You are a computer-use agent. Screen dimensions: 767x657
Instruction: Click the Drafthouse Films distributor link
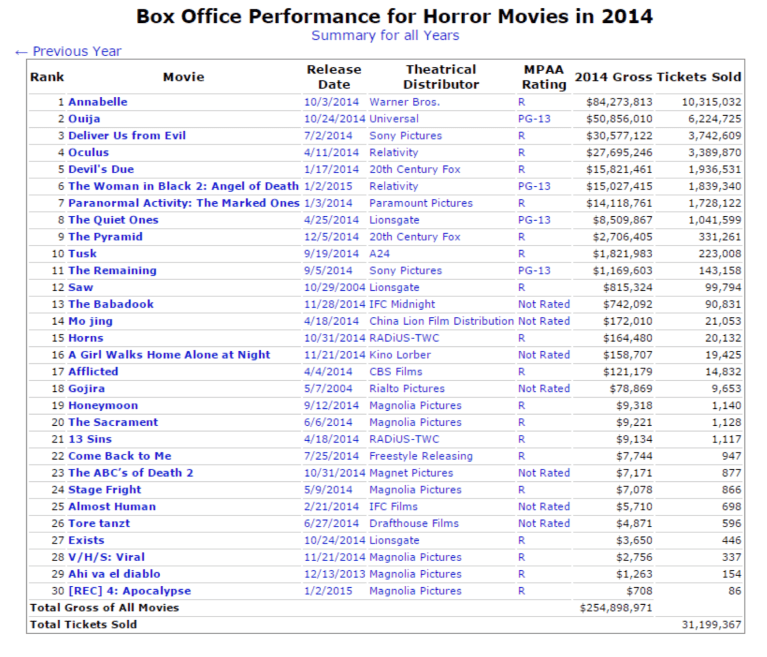(x=414, y=523)
